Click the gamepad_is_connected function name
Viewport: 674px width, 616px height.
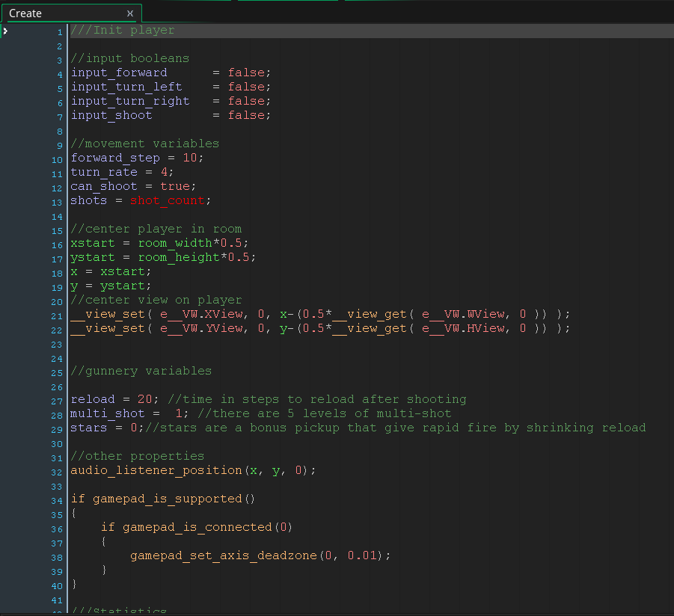pos(197,527)
